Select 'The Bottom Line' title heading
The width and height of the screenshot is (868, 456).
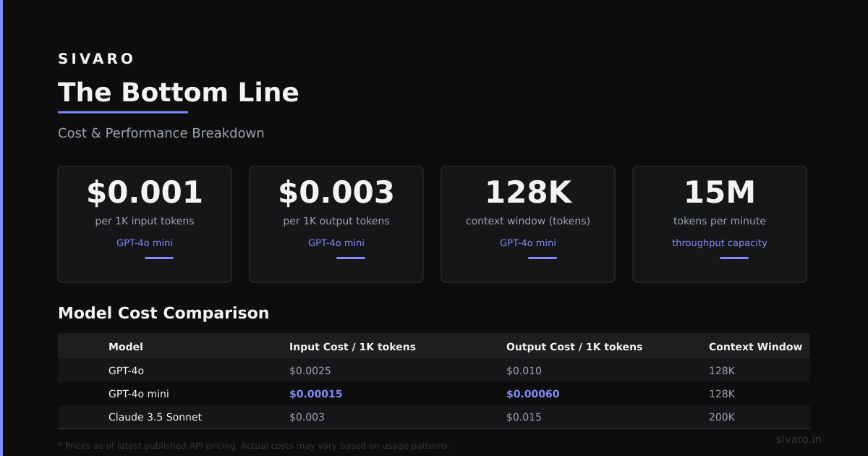click(x=178, y=93)
